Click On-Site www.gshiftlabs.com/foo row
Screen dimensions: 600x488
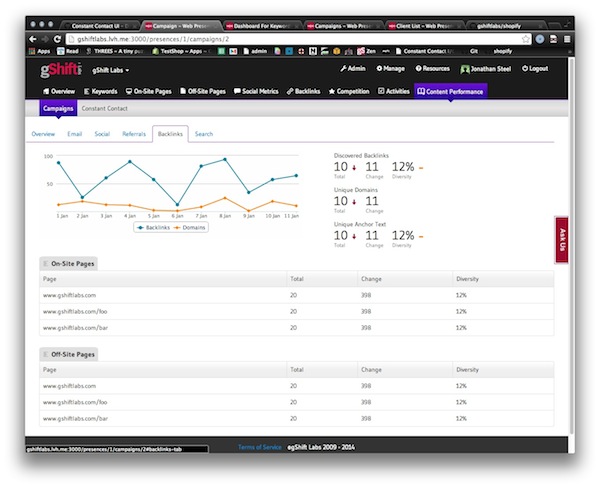pos(297,312)
